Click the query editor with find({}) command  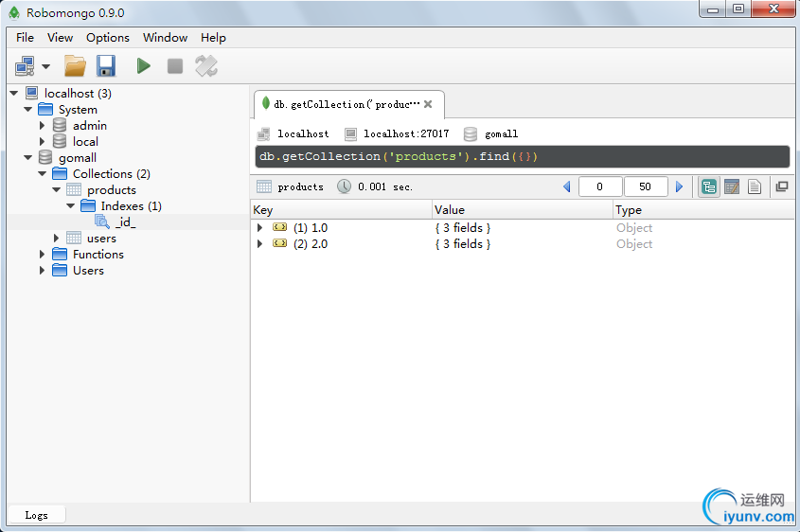[x=523, y=156]
